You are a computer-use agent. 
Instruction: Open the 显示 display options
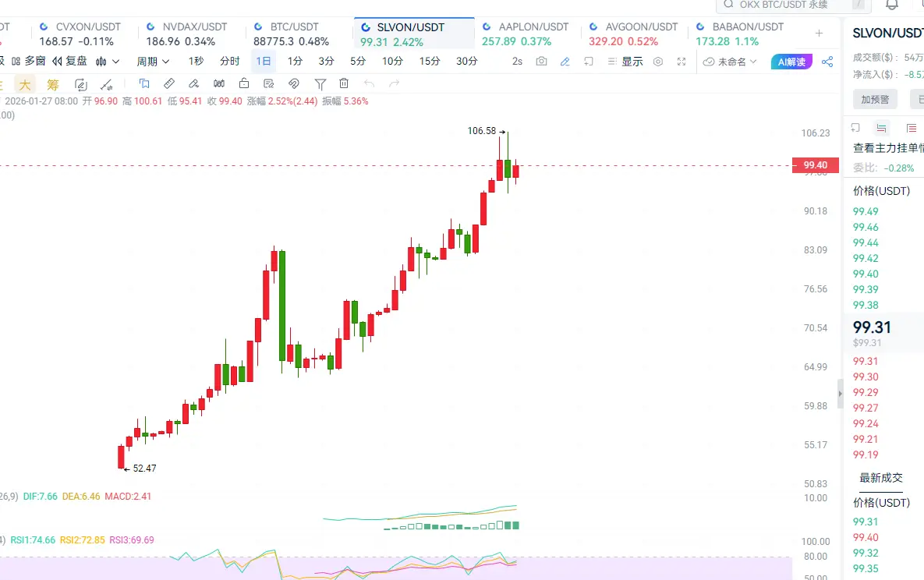625,62
